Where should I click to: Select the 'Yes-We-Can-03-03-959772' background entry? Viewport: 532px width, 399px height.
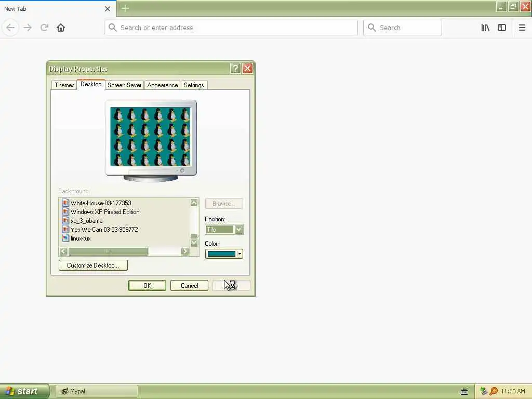104,229
